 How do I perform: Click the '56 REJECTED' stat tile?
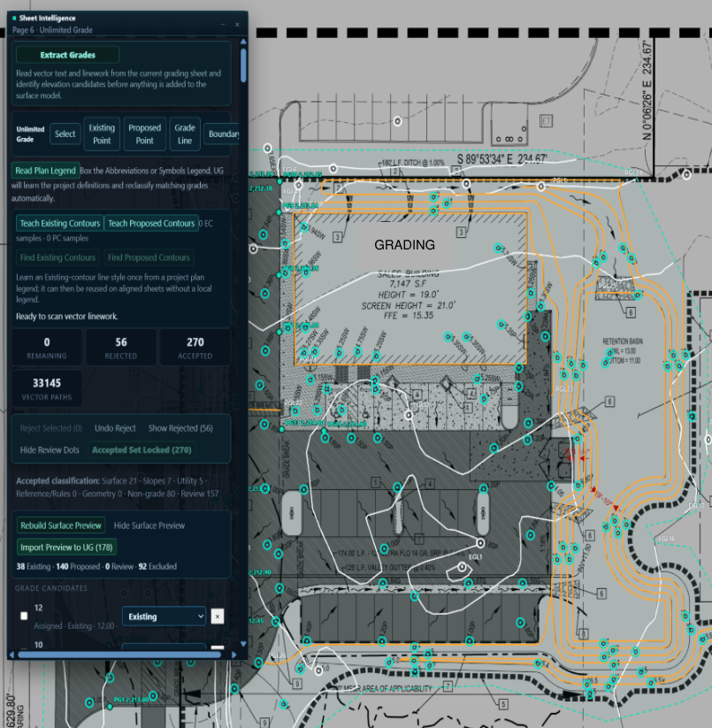(120, 348)
